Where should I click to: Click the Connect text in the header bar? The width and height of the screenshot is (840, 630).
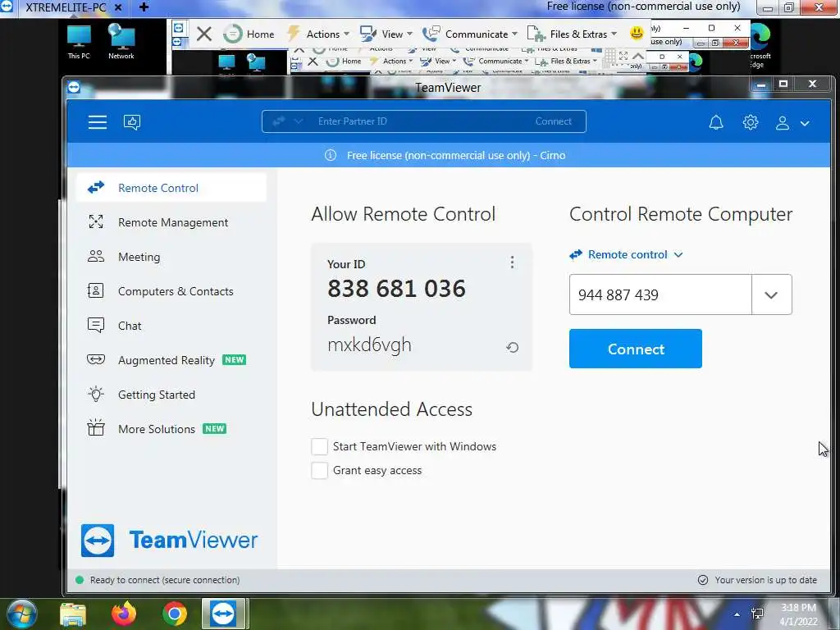click(553, 121)
